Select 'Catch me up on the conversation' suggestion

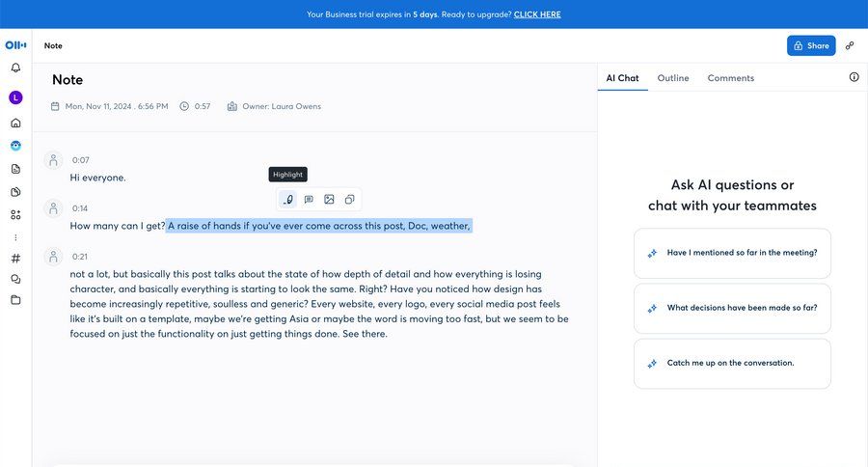coord(732,364)
